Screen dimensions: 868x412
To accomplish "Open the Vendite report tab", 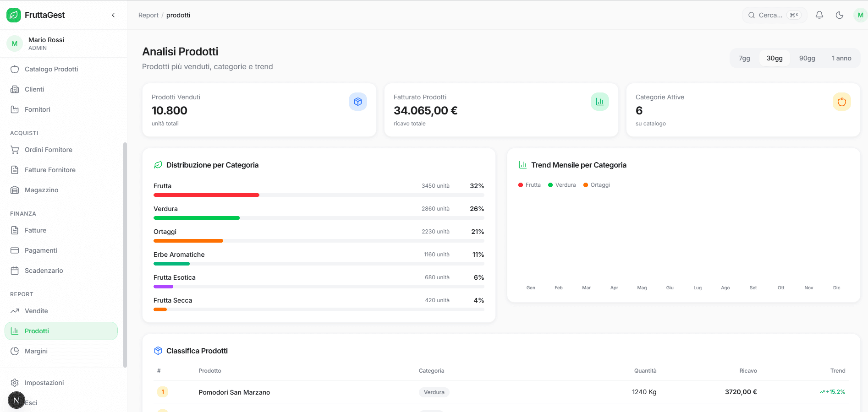I will (x=36, y=310).
